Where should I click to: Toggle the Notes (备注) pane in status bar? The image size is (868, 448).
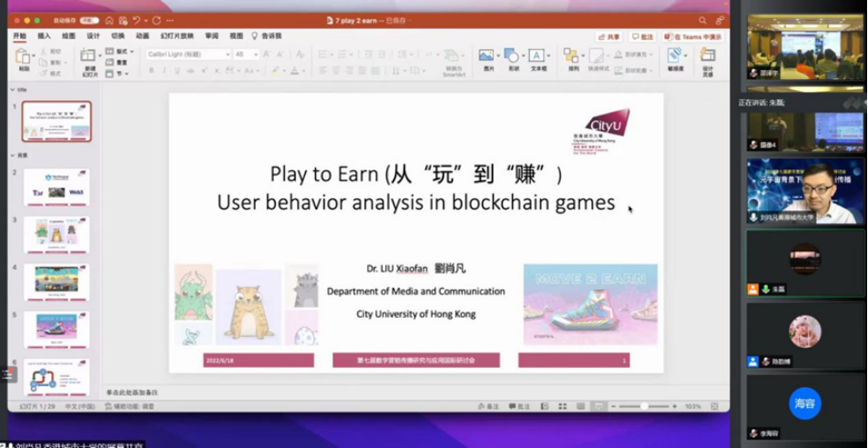click(x=489, y=406)
